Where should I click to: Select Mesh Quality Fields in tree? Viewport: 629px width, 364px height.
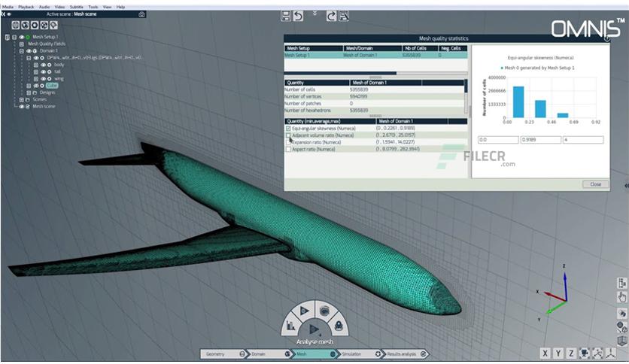pos(47,44)
